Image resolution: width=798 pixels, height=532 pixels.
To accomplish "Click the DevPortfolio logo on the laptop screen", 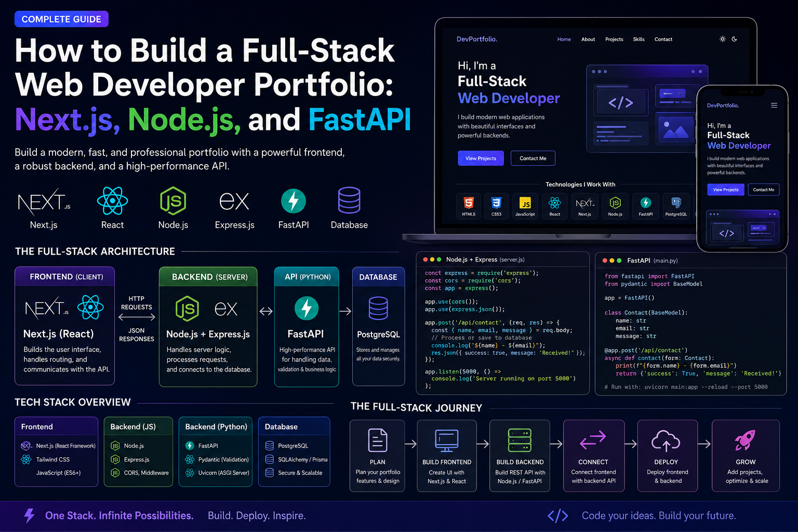I will (477, 39).
